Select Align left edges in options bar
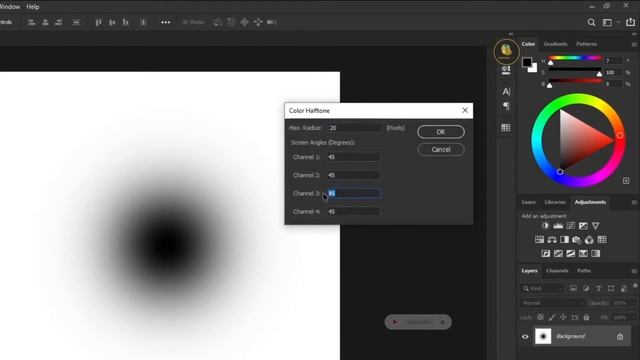This screenshot has height=360, width=640. coord(31,22)
